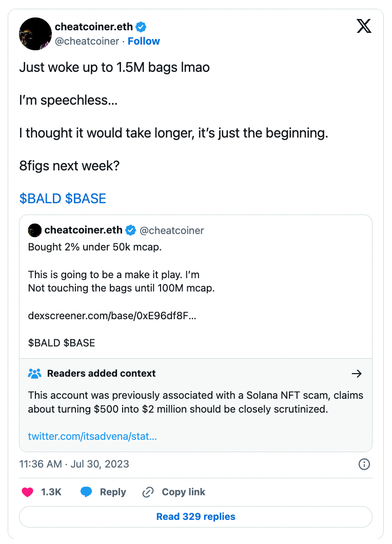Open the $BASE cashtag in main tweet
The height and width of the screenshot is (544, 392).
[x=86, y=199]
